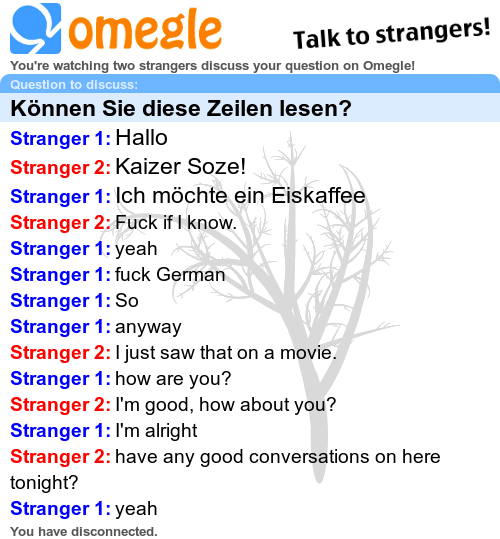Click the Kaizer Soze! message
The height and width of the screenshot is (539, 500).
[x=128, y=167]
